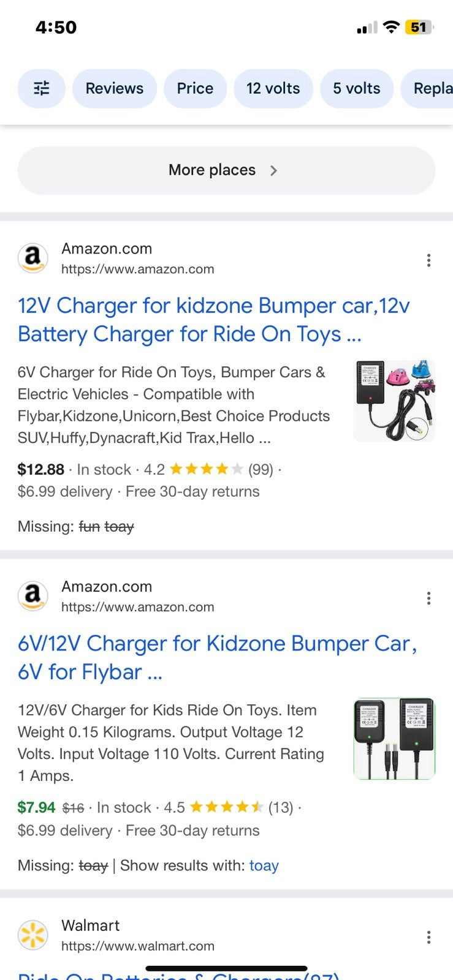Toggle the 12 volts filter chip

273,89
